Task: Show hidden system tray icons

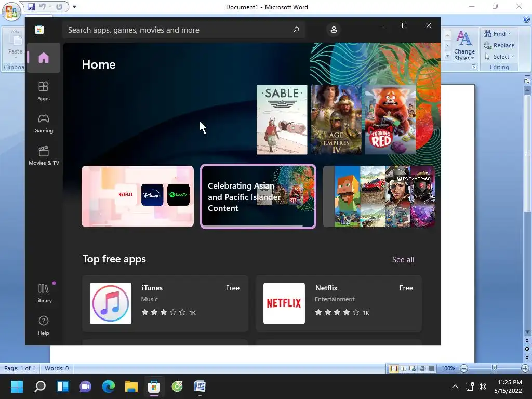Action: point(455,387)
